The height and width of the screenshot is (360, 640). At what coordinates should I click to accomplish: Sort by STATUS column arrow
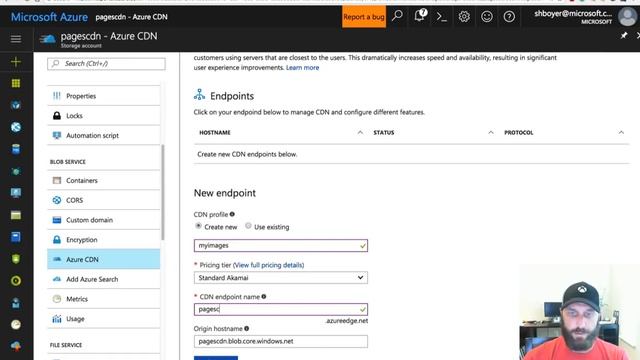(x=491, y=133)
